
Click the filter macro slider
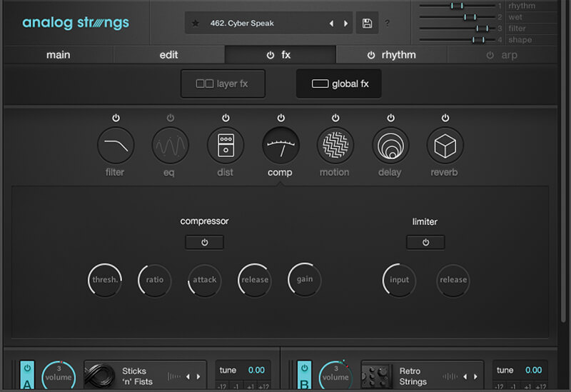click(458, 28)
